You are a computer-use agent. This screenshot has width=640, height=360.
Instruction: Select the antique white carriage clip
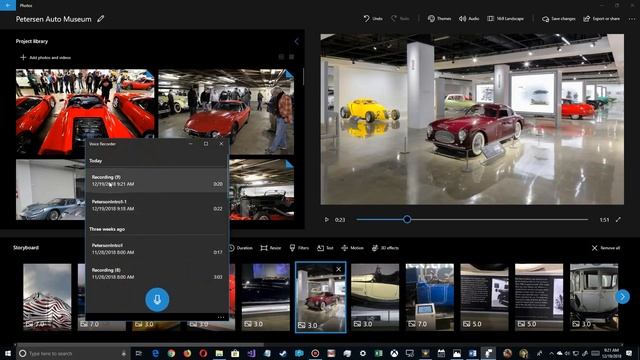pos(594,297)
